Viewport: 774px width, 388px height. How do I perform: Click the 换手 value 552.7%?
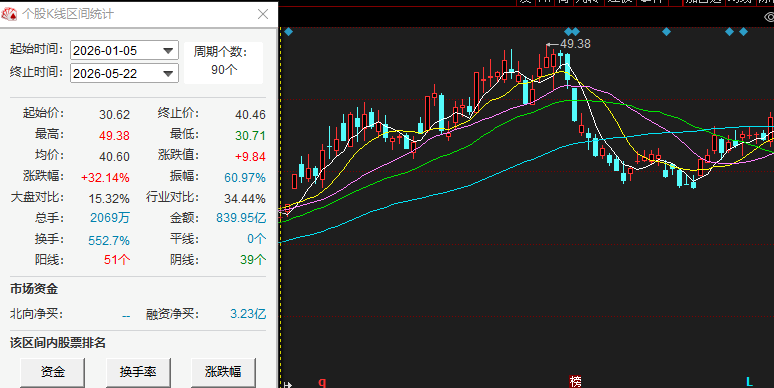tap(109, 240)
